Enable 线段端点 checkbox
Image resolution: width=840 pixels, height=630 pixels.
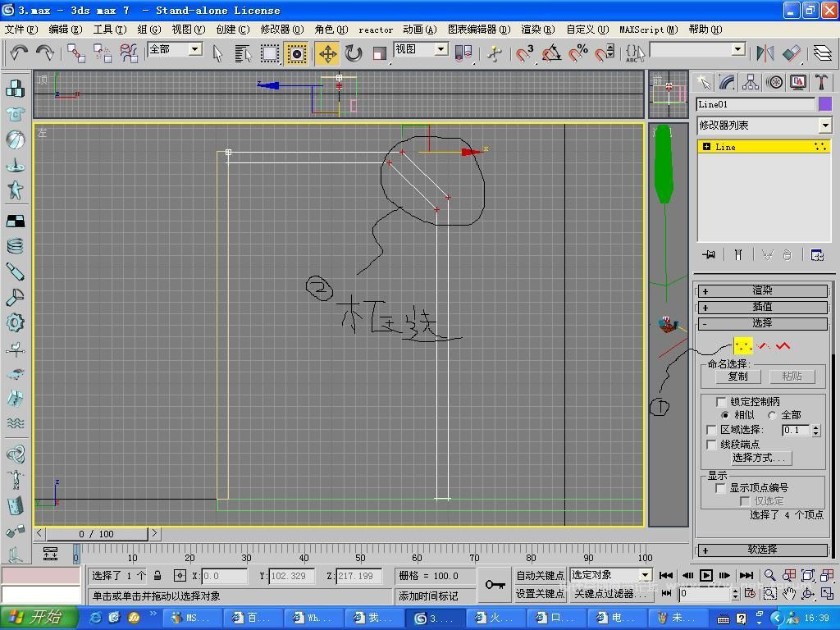click(x=711, y=444)
